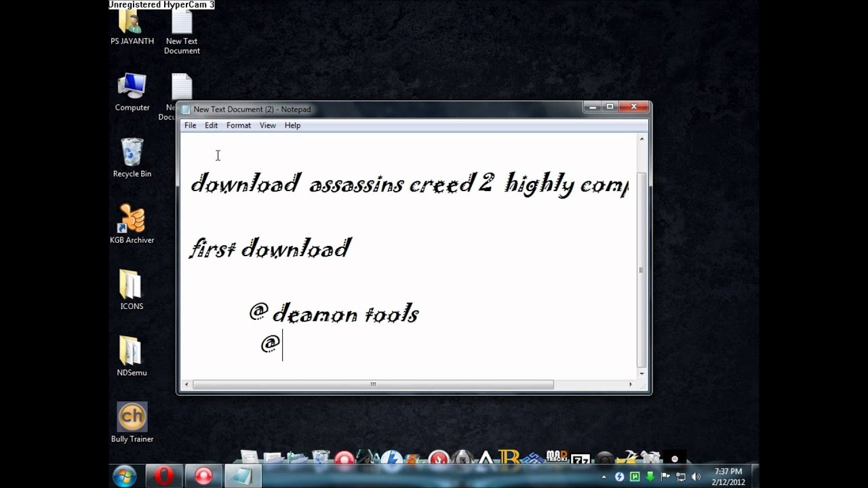868x488 pixels.
Task: Close the Notepad window
Action: (x=633, y=106)
